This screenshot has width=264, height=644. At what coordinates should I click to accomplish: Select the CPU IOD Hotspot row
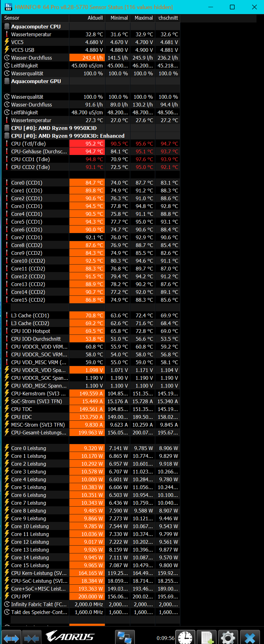[91, 331]
